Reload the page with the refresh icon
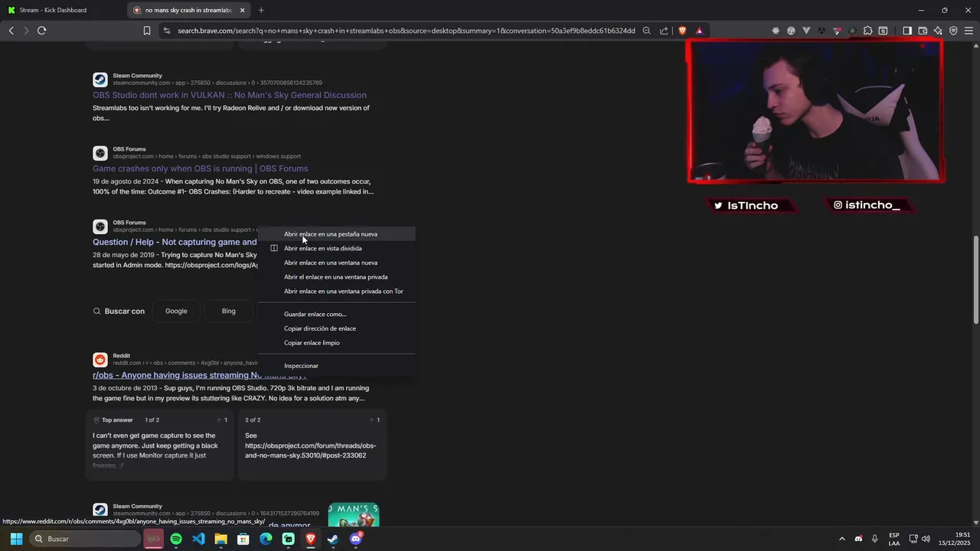This screenshot has height=551, width=980. tap(42, 31)
